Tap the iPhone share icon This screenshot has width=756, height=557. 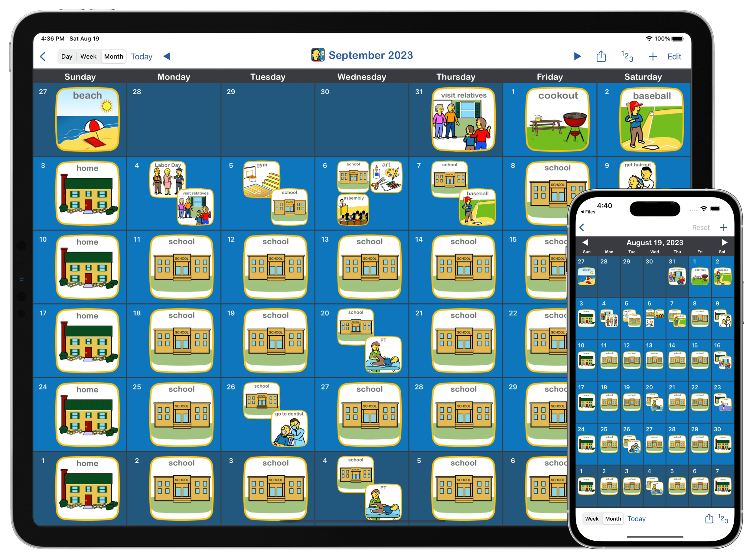tap(709, 519)
